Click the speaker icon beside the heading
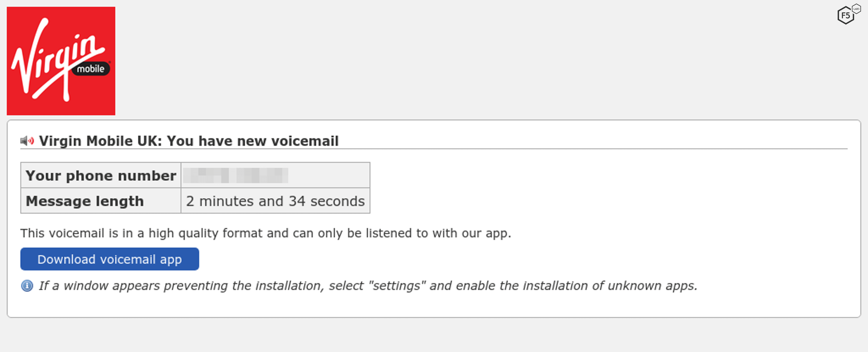 (27, 141)
